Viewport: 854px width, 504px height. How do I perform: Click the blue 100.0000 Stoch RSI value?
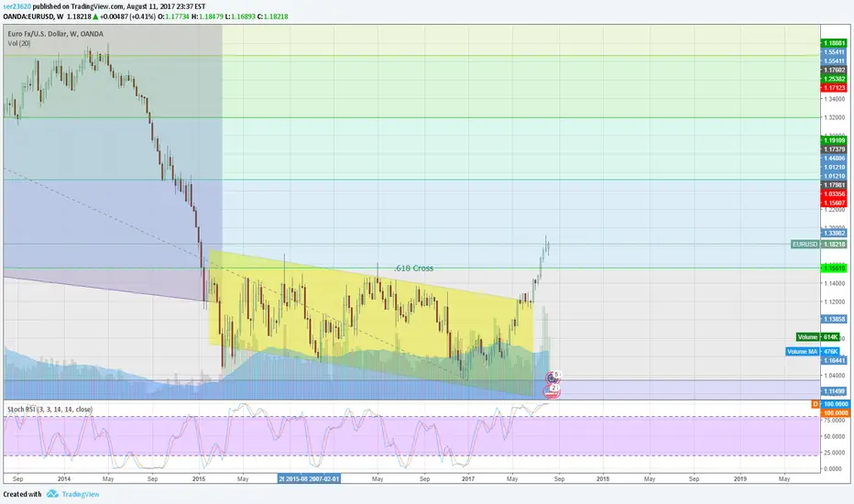pos(836,404)
